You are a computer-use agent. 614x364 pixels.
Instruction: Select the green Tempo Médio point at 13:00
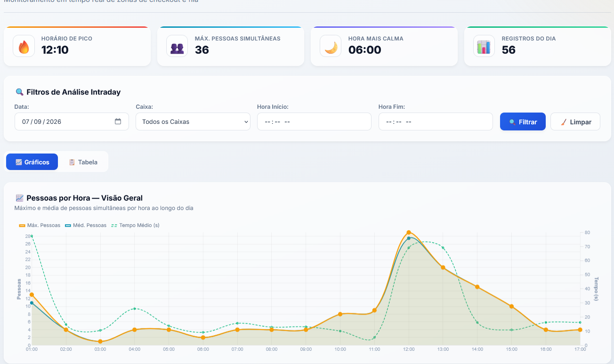click(443, 248)
